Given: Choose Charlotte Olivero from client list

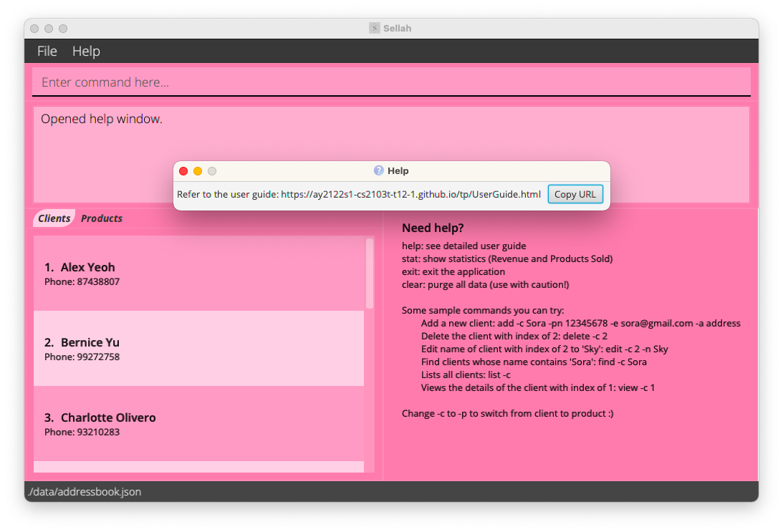Looking at the screenshot, I should point(198,424).
